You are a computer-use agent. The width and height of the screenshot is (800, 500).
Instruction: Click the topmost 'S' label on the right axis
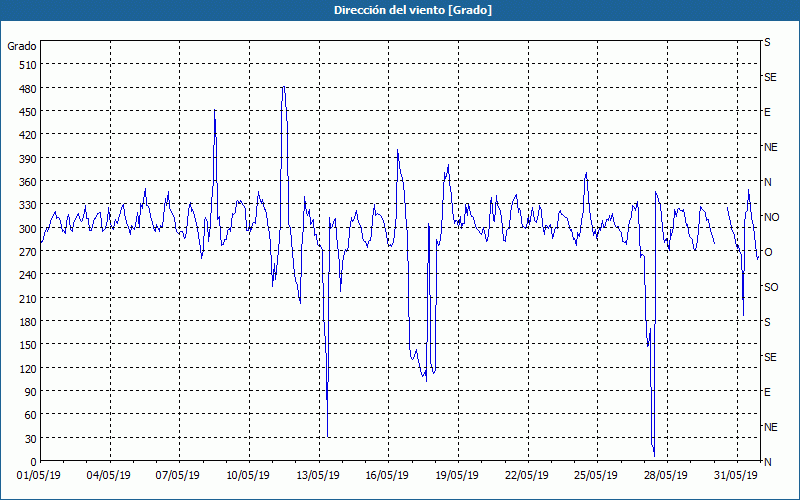coord(767,42)
